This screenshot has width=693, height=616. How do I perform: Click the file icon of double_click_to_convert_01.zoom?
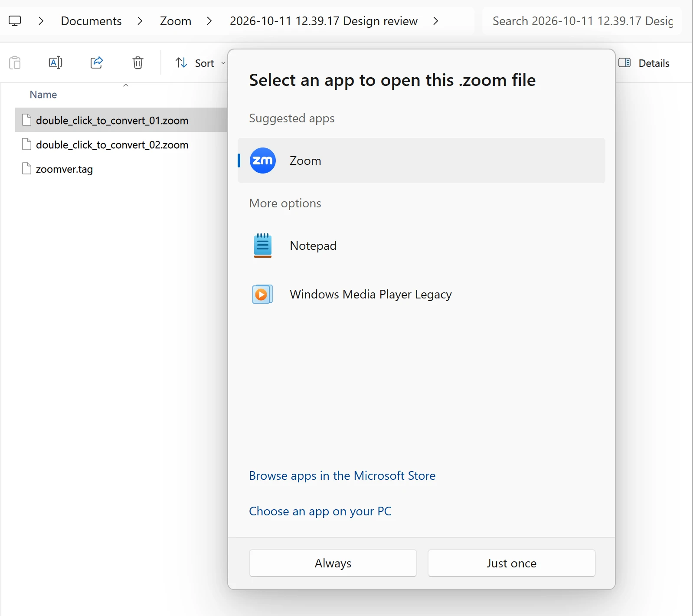[x=26, y=120]
